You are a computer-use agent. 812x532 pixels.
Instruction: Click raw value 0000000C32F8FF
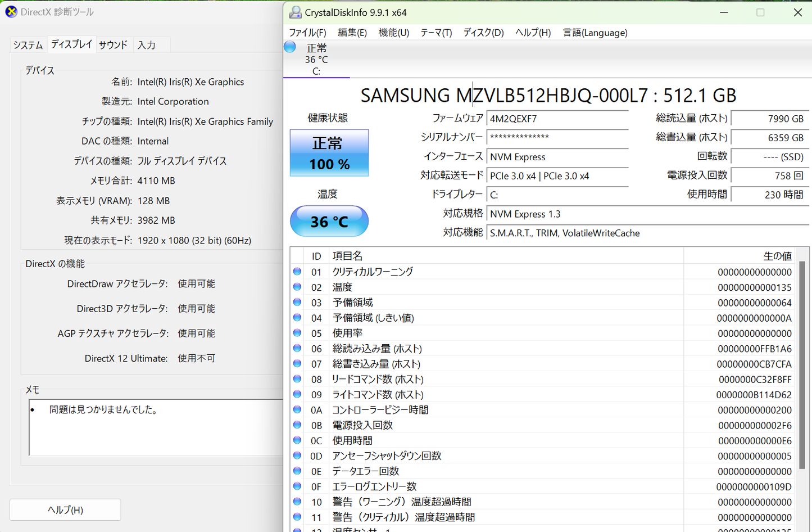point(755,380)
